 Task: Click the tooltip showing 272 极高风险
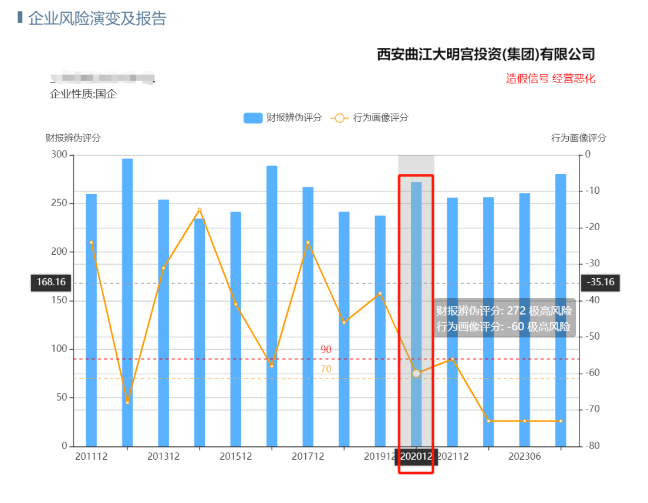pyautogui.click(x=504, y=318)
